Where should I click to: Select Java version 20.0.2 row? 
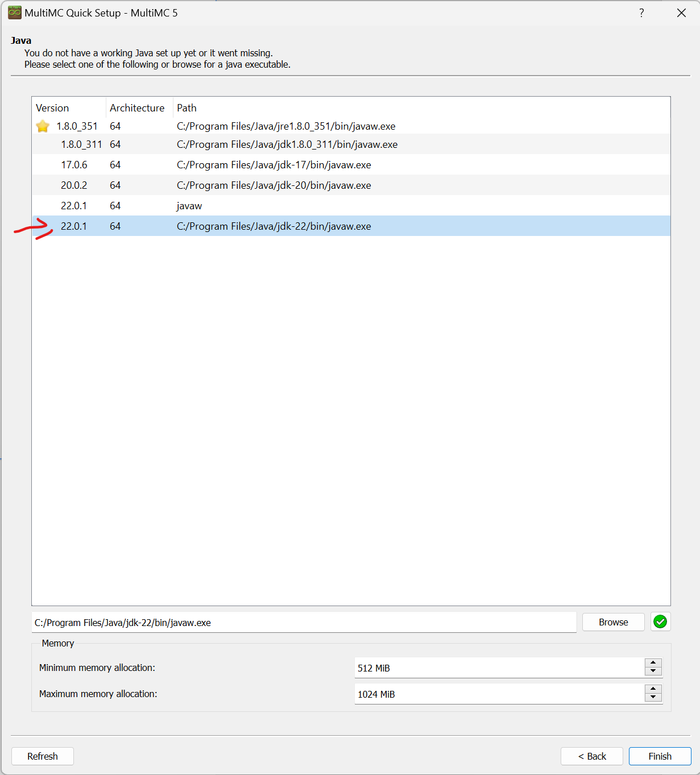351,185
